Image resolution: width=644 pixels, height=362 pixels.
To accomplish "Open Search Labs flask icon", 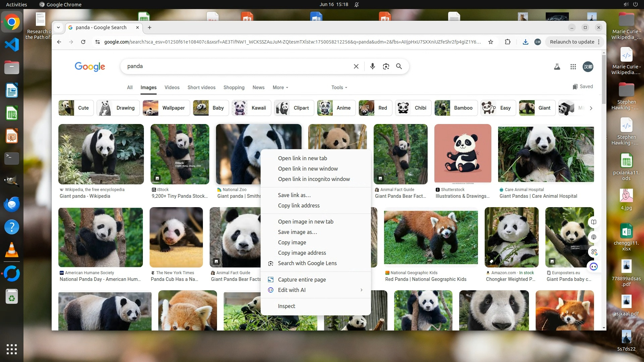I will [557, 67].
